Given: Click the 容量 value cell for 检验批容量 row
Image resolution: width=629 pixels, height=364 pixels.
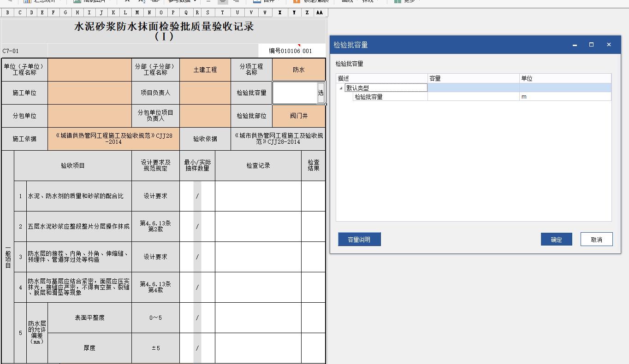Looking at the screenshot, I should (x=474, y=97).
